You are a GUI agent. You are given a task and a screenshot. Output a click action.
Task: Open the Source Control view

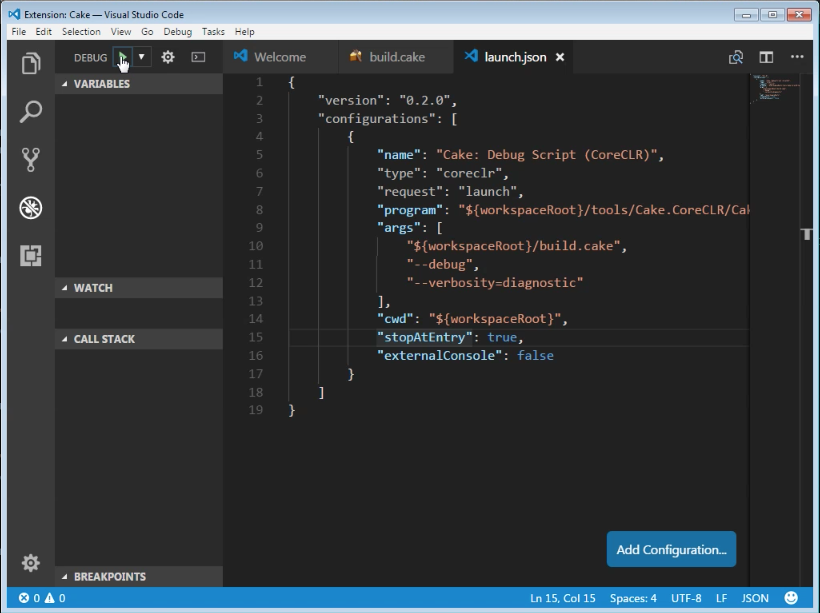coord(31,160)
